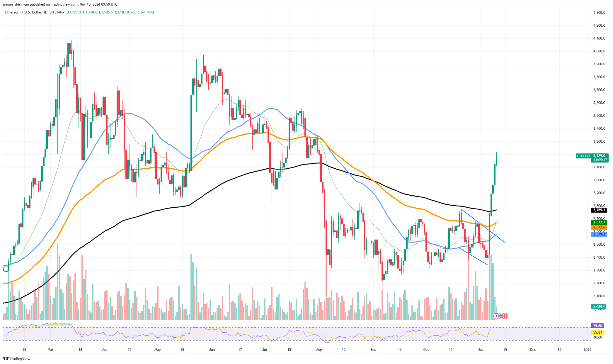Click the blue 2,579.2 moving average tag

click(599, 234)
